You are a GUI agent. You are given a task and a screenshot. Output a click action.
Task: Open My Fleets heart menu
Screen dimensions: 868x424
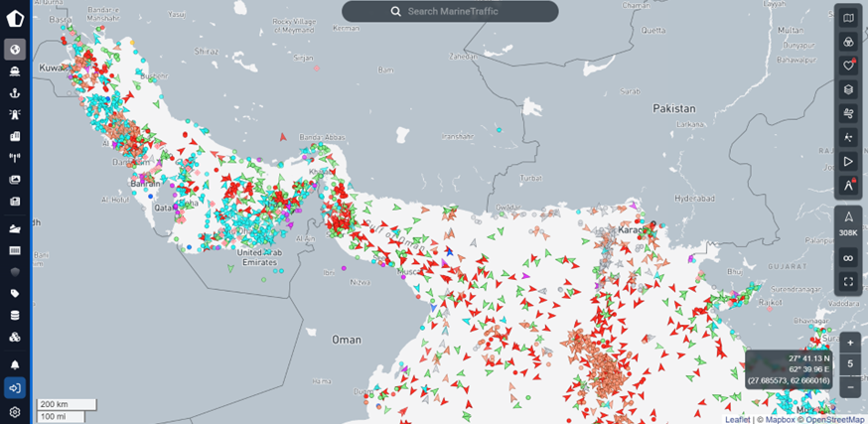click(x=848, y=66)
